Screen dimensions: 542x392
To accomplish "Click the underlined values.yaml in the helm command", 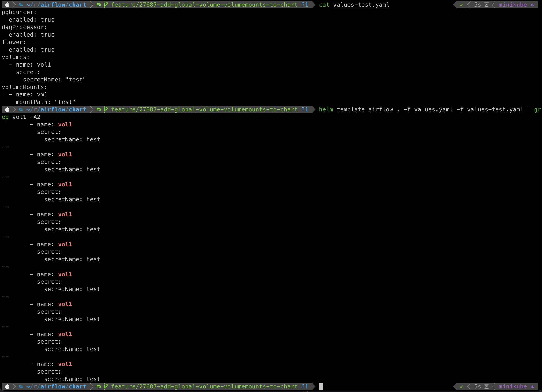I will (433, 109).
